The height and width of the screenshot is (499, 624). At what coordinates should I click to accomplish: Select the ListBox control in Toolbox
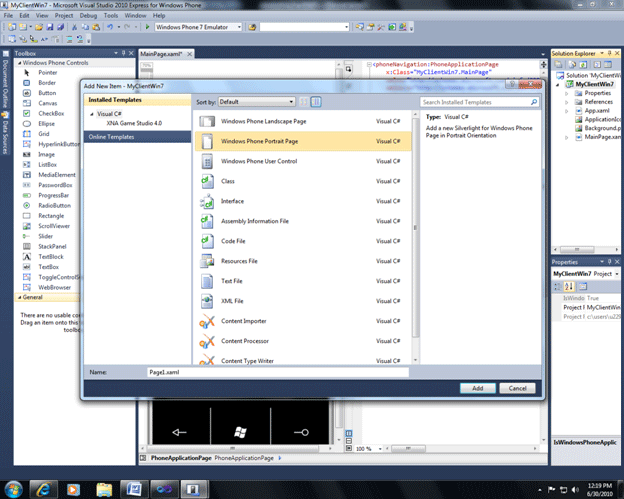click(47, 165)
